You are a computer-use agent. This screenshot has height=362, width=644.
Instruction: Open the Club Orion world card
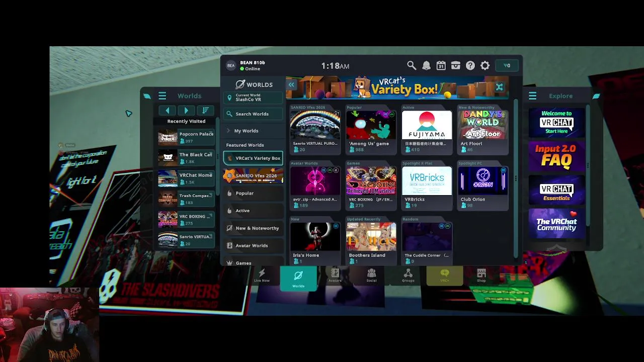[x=483, y=186]
